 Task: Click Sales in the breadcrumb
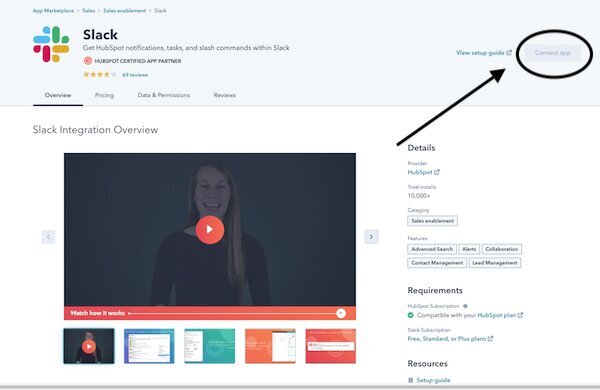click(88, 11)
